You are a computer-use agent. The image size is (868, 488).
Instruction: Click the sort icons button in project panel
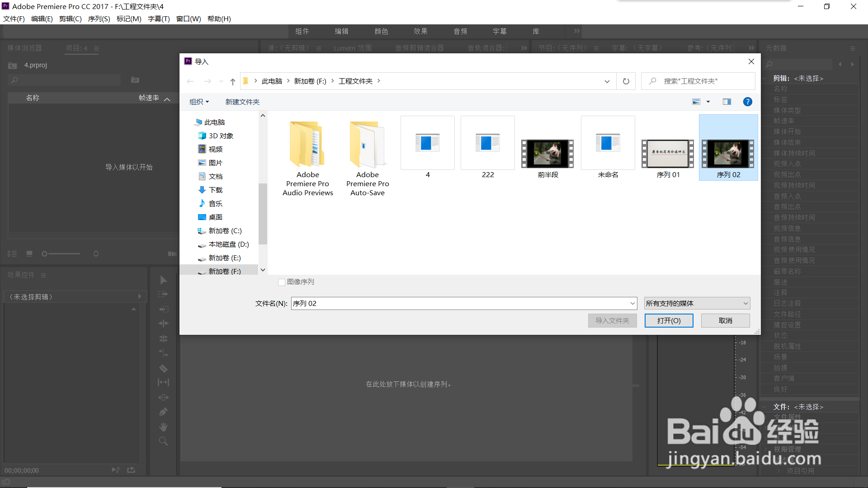point(96,254)
